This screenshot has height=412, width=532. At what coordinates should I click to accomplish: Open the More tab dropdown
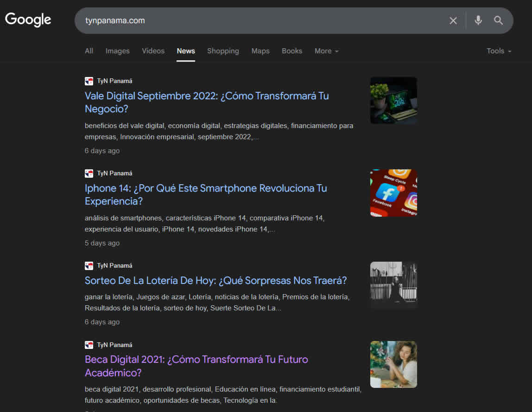click(326, 51)
